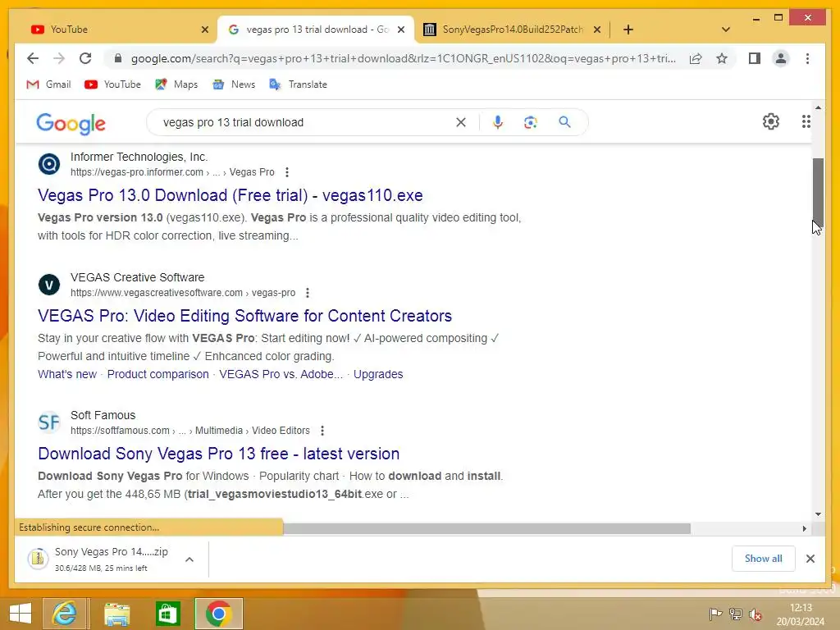Bookmark this tab with star icon

pyautogui.click(x=722, y=58)
